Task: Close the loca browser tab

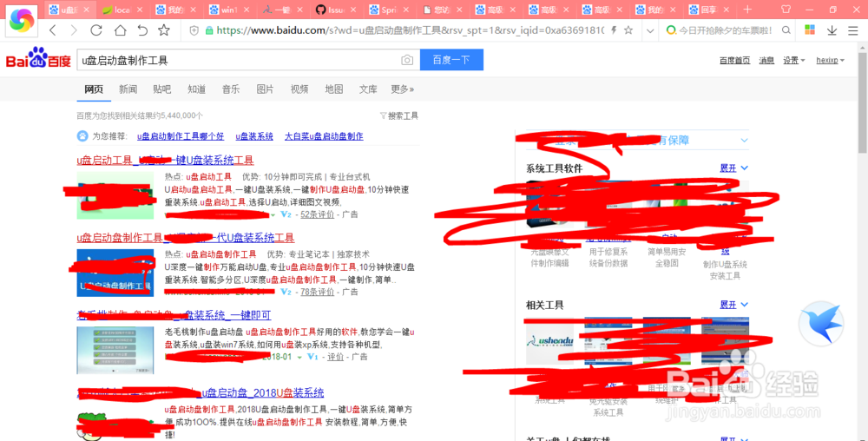Action: tap(140, 10)
